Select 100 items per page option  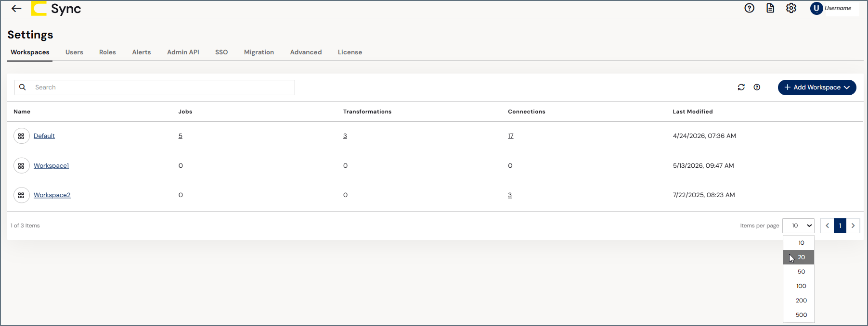tap(799, 286)
